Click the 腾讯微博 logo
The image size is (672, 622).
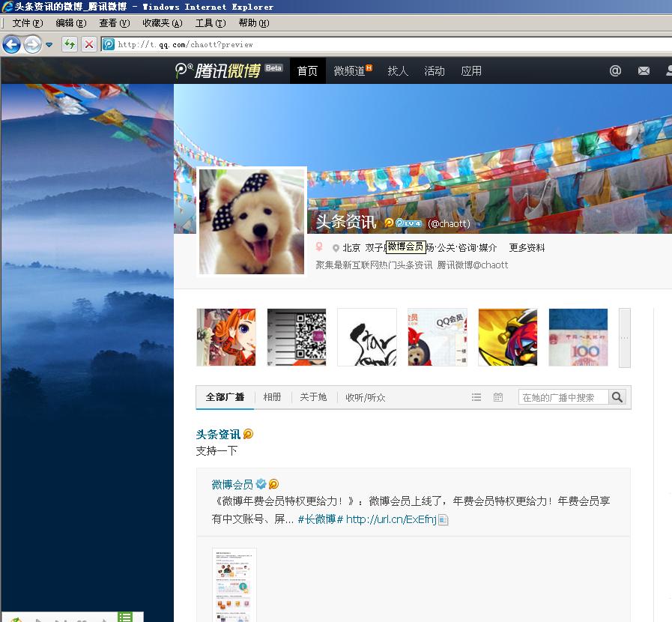pyautogui.click(x=218, y=70)
